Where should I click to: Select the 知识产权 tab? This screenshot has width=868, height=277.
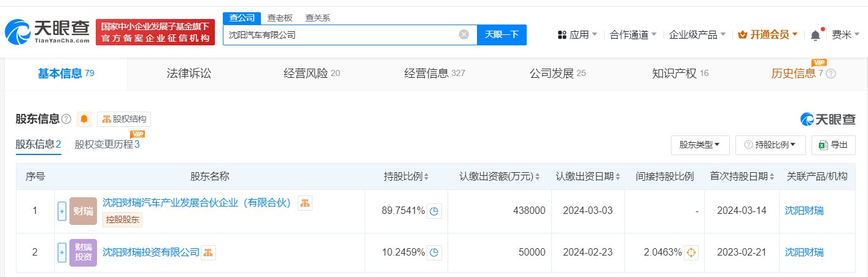(680, 74)
